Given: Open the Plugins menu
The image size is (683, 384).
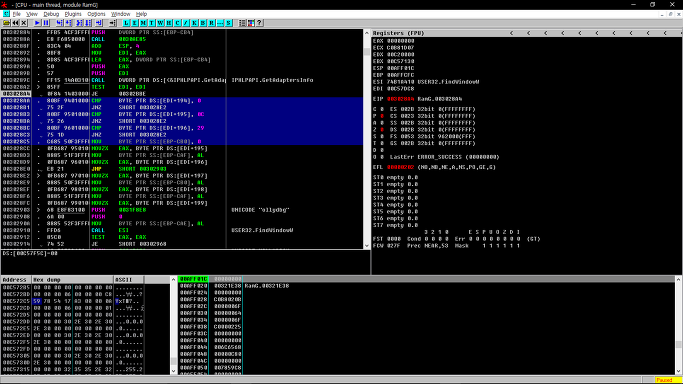Looking at the screenshot, I should (73, 14).
